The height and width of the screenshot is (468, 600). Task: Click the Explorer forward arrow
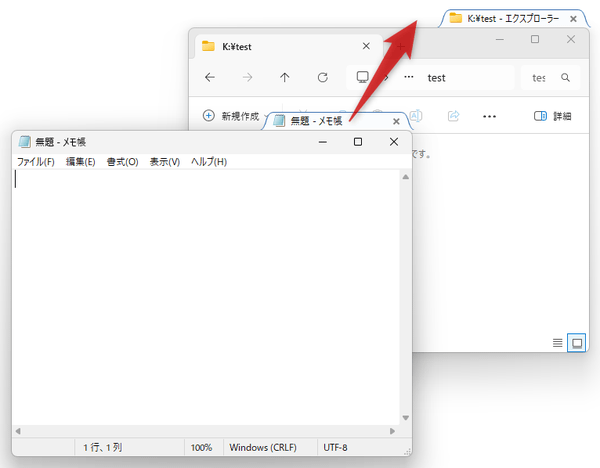[247, 78]
